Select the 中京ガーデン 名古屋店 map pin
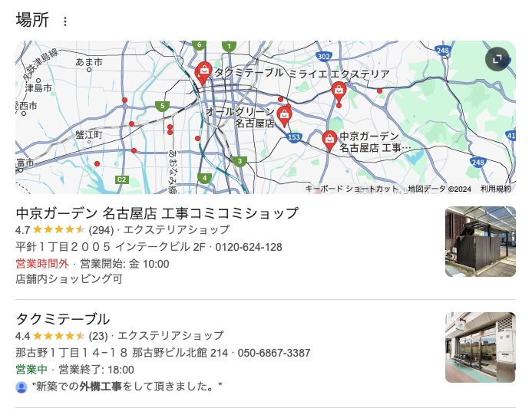532x418 pixels. [x=329, y=141]
